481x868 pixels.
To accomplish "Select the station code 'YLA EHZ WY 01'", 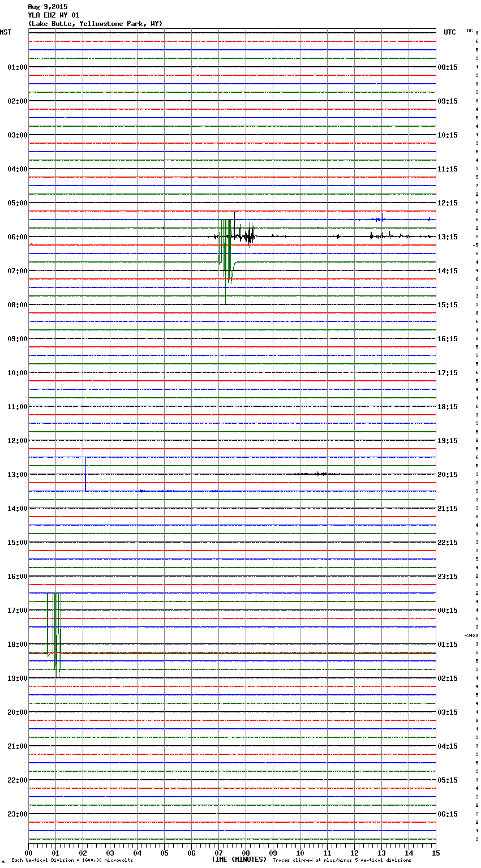I will [54, 15].
